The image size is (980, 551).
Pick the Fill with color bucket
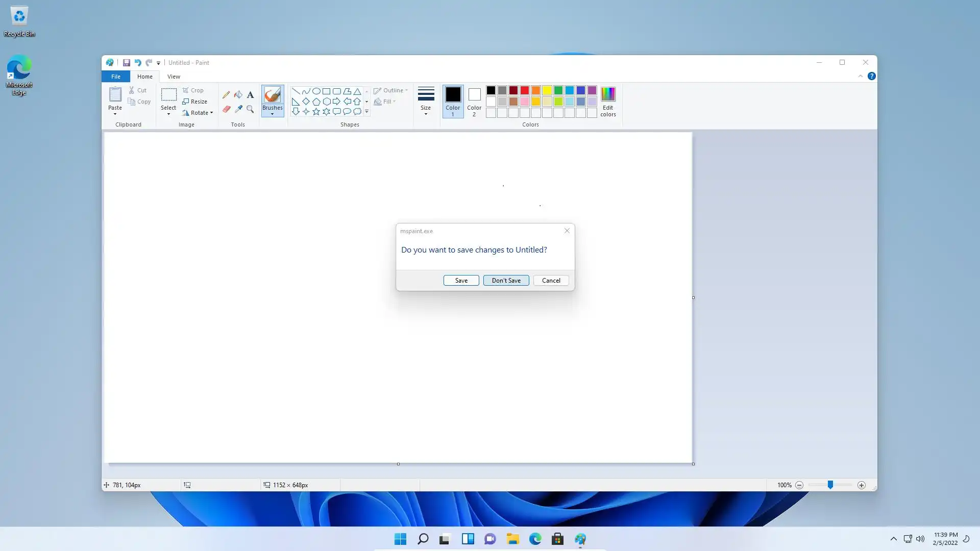click(x=238, y=95)
